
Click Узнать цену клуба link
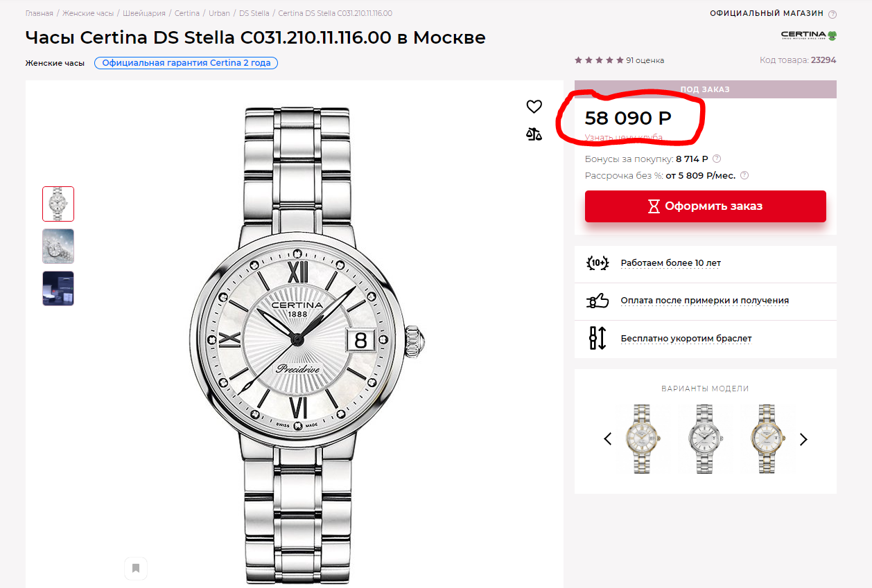click(623, 138)
